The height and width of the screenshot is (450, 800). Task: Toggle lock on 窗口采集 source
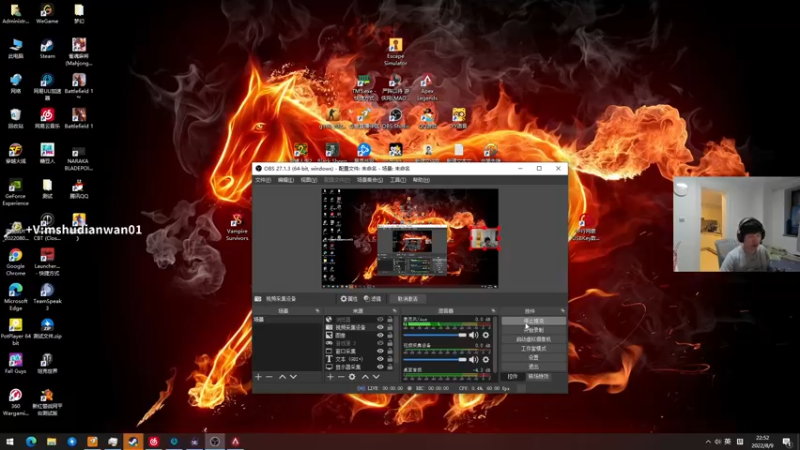[390, 351]
